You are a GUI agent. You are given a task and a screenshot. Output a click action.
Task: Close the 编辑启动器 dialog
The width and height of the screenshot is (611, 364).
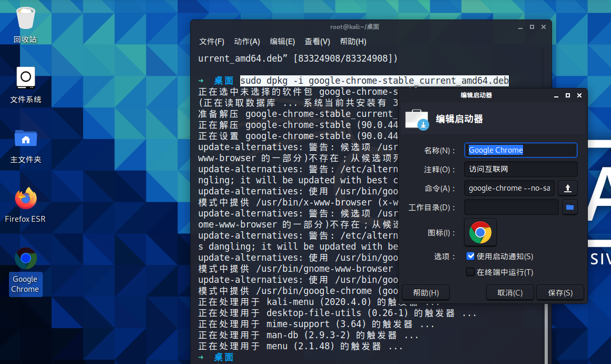point(579,95)
